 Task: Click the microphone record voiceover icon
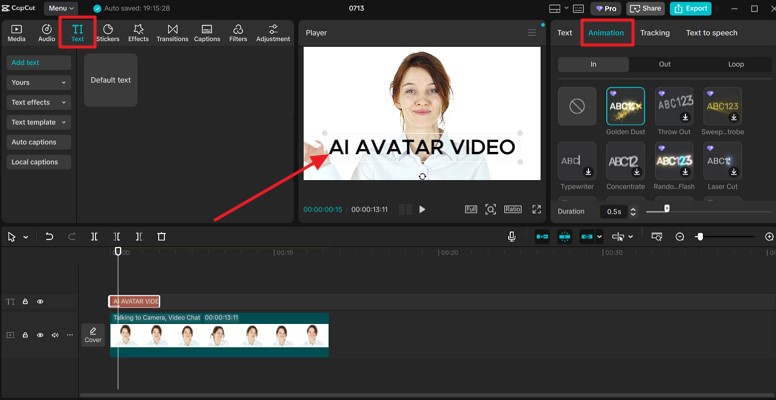(x=511, y=237)
